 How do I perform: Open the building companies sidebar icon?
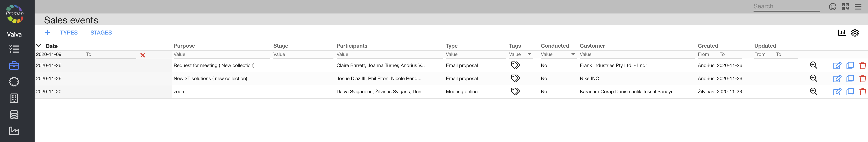tap(14, 98)
